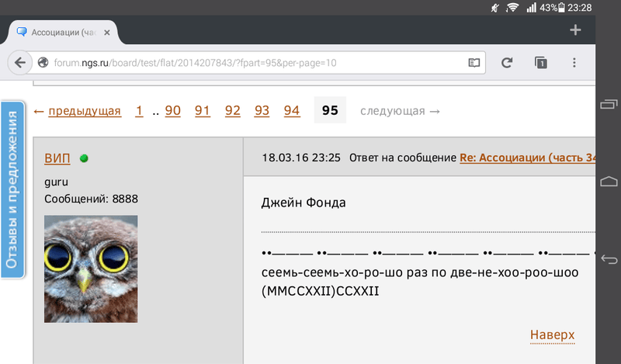Select the current page 95 indicator
The image size is (621, 364).
(330, 110)
